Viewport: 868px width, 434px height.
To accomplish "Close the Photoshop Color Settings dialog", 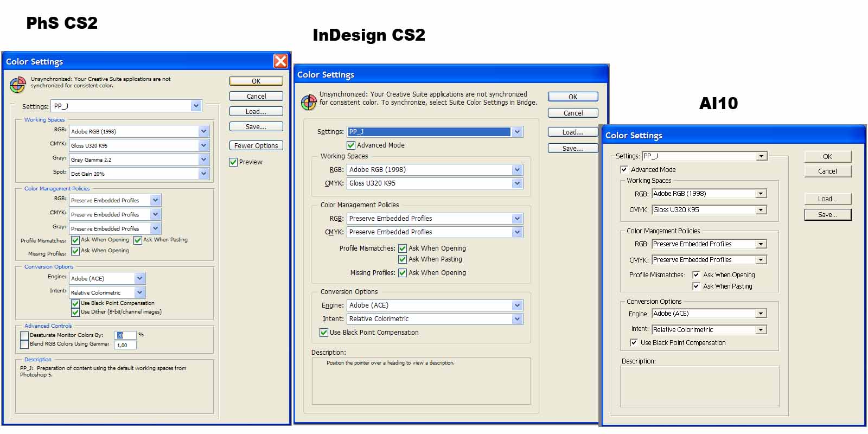I will click(280, 61).
